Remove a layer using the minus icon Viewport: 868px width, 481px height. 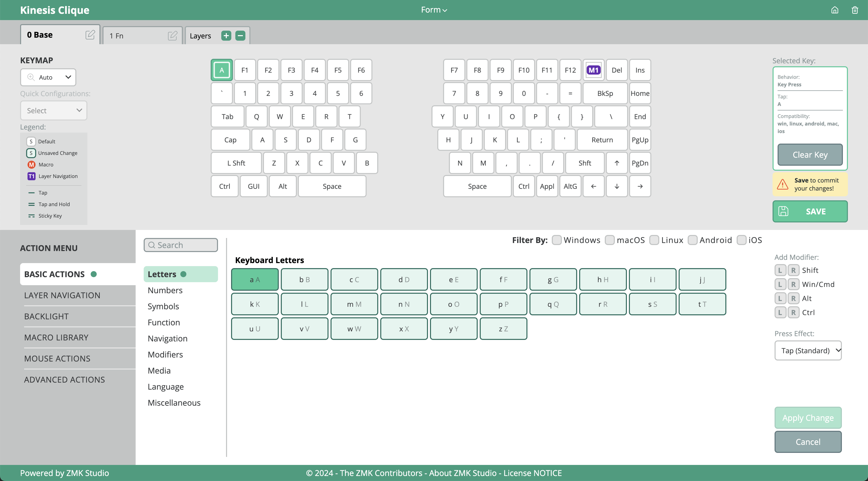[240, 35]
